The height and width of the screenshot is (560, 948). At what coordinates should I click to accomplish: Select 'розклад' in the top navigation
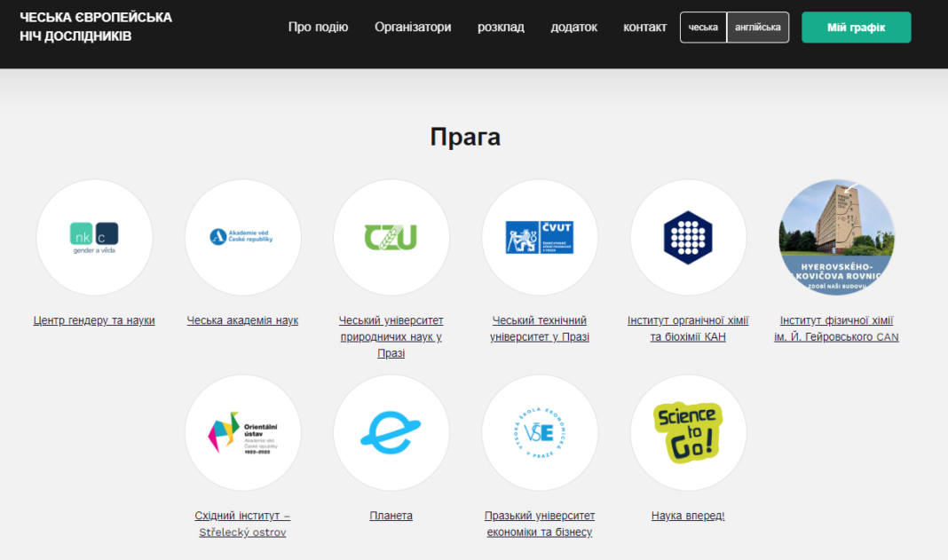(502, 28)
